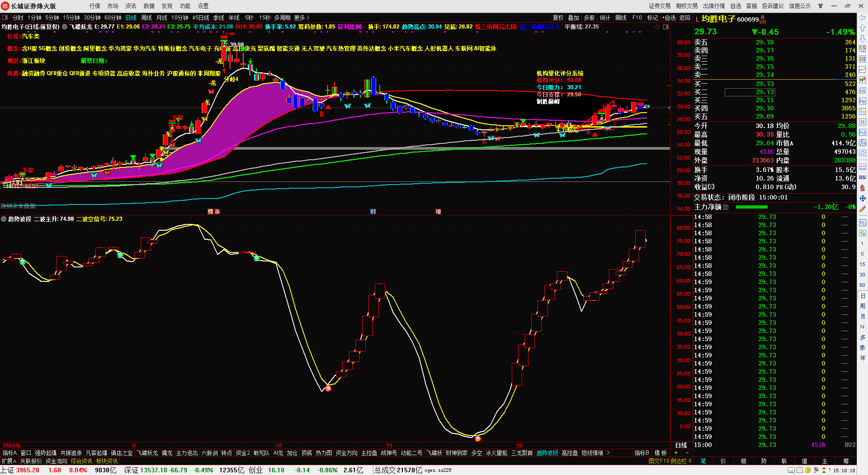Click the blue move crosshair sidebar icon

point(863,198)
